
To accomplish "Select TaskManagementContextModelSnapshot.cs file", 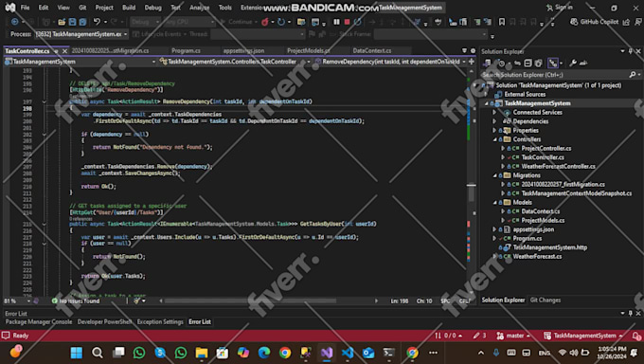I will coord(577,193).
